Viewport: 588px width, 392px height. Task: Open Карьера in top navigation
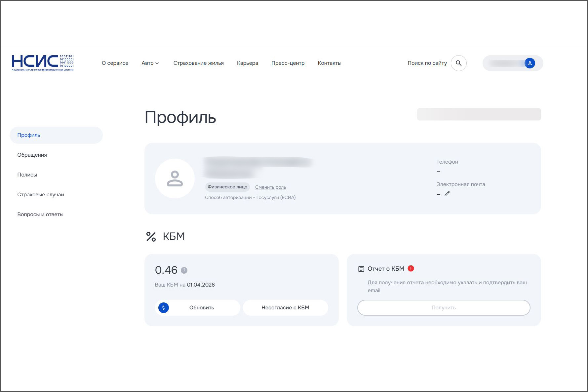tap(248, 63)
